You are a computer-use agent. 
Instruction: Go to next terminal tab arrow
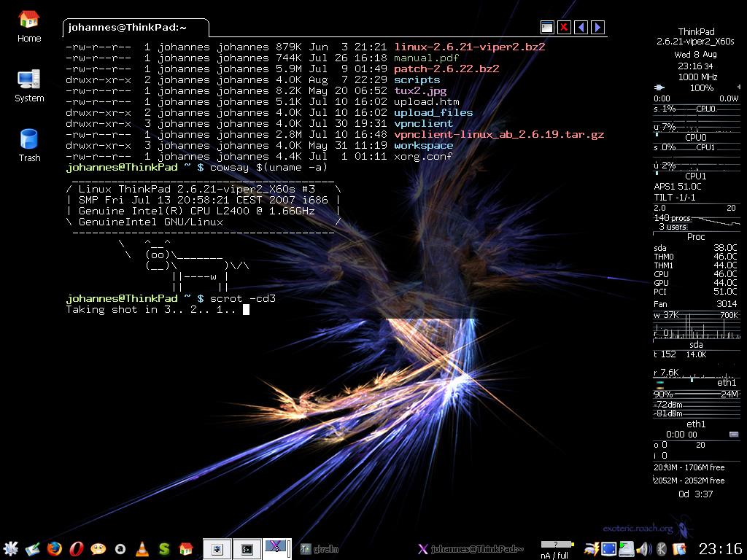pos(598,28)
